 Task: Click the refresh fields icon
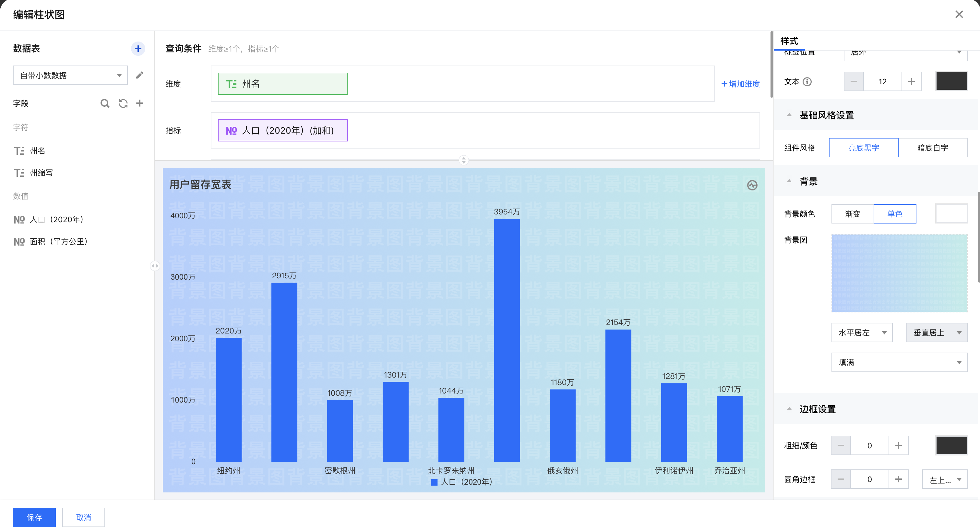point(123,103)
